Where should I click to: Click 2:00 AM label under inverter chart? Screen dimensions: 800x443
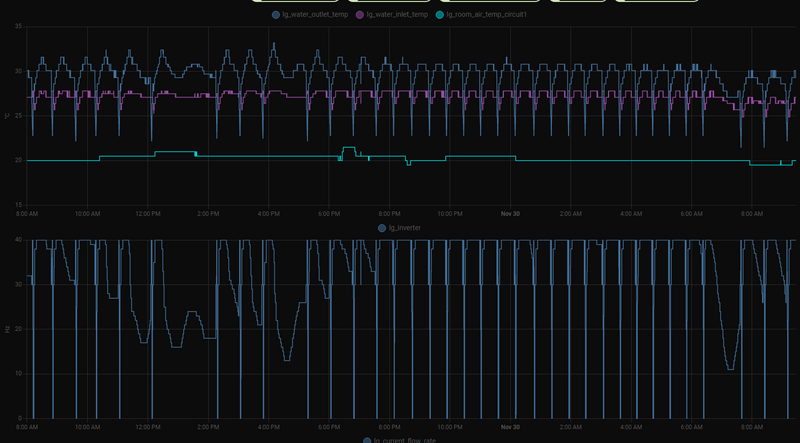(570, 427)
